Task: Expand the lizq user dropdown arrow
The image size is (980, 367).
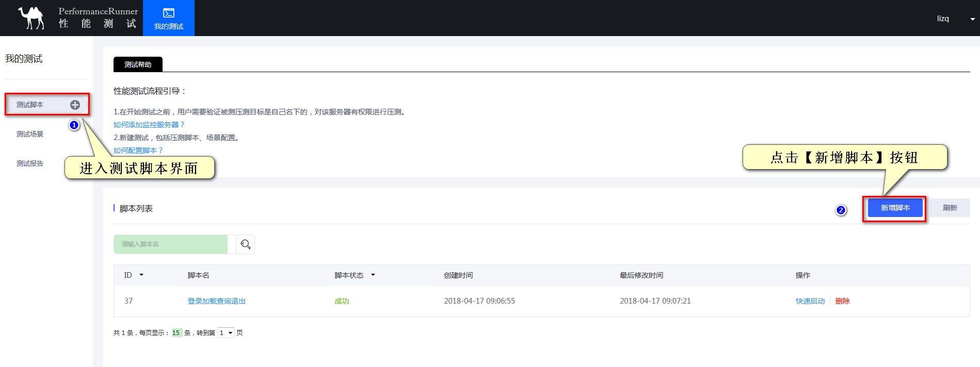Action: [x=972, y=19]
